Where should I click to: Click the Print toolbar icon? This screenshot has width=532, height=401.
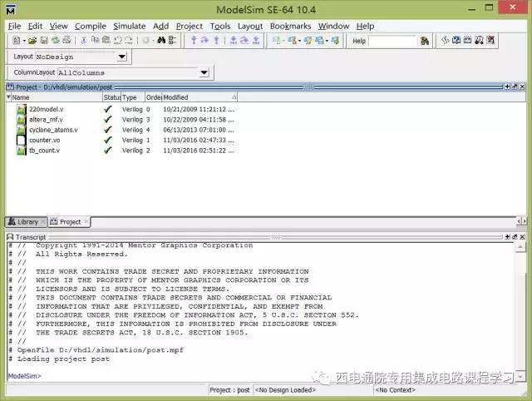(66, 41)
